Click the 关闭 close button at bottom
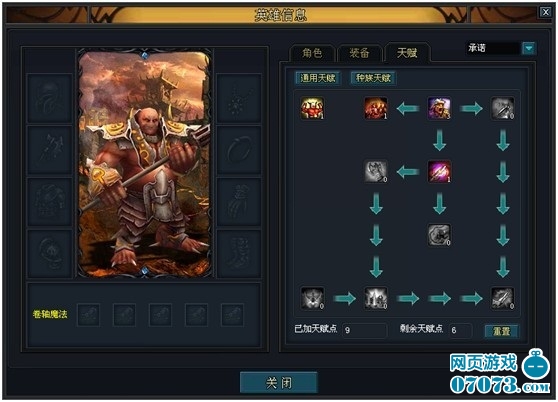The width and height of the screenshot is (558, 402). coord(279,383)
